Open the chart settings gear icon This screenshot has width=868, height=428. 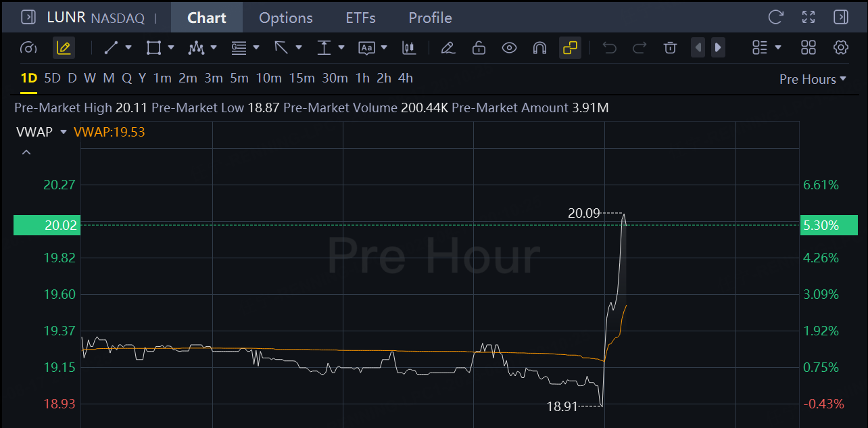tap(841, 47)
